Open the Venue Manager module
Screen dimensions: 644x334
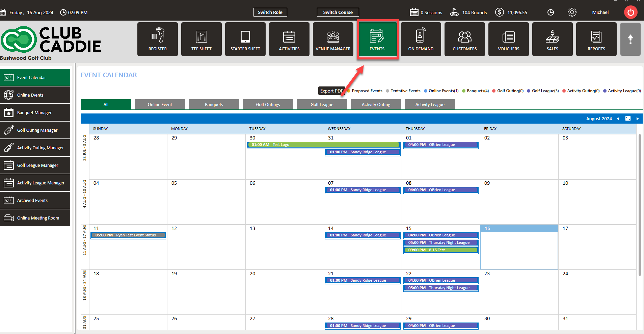(333, 39)
